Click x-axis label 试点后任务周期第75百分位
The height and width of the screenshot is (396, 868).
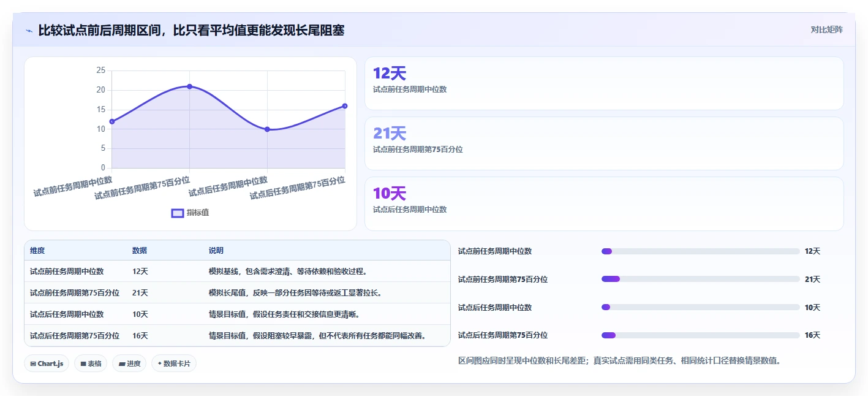click(x=298, y=188)
